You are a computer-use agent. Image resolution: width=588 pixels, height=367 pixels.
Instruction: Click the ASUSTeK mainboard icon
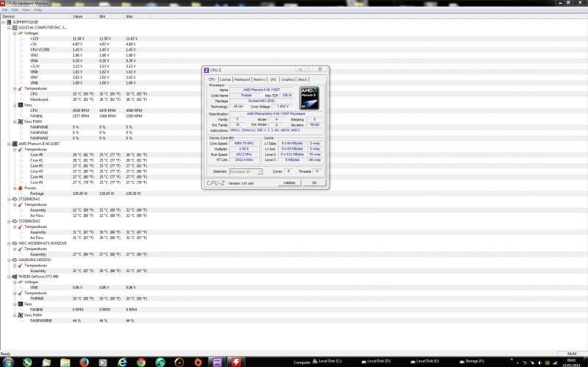pos(15,28)
